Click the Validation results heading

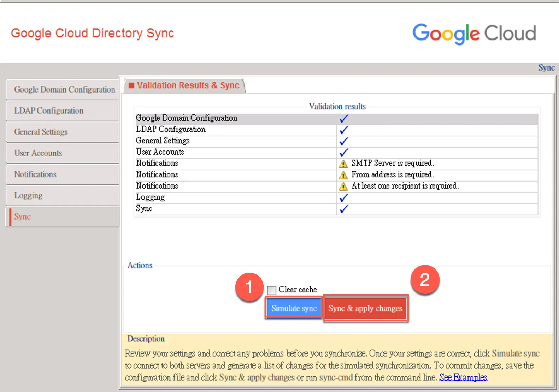(x=337, y=107)
